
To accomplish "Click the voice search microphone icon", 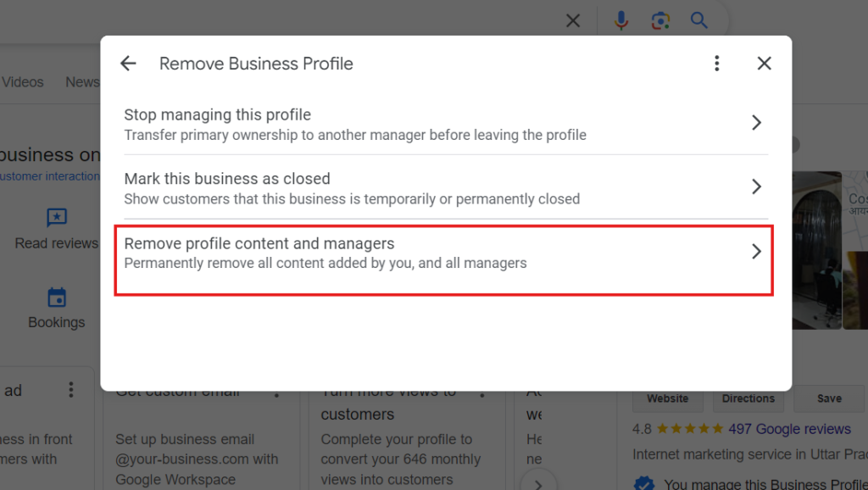I will (x=621, y=20).
